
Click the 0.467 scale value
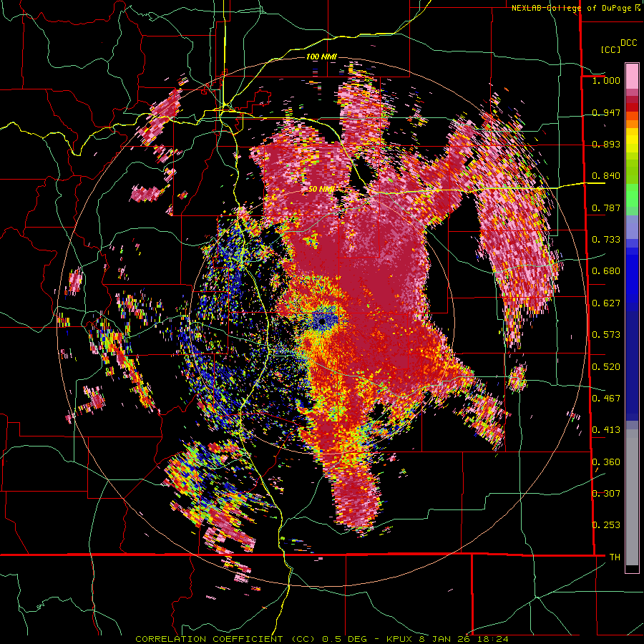(x=606, y=399)
